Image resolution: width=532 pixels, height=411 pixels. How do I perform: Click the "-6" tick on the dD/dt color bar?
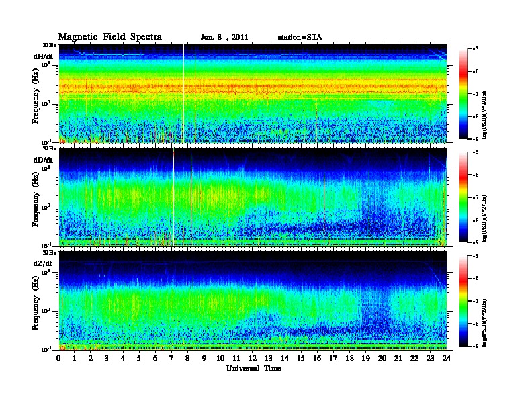476,175
